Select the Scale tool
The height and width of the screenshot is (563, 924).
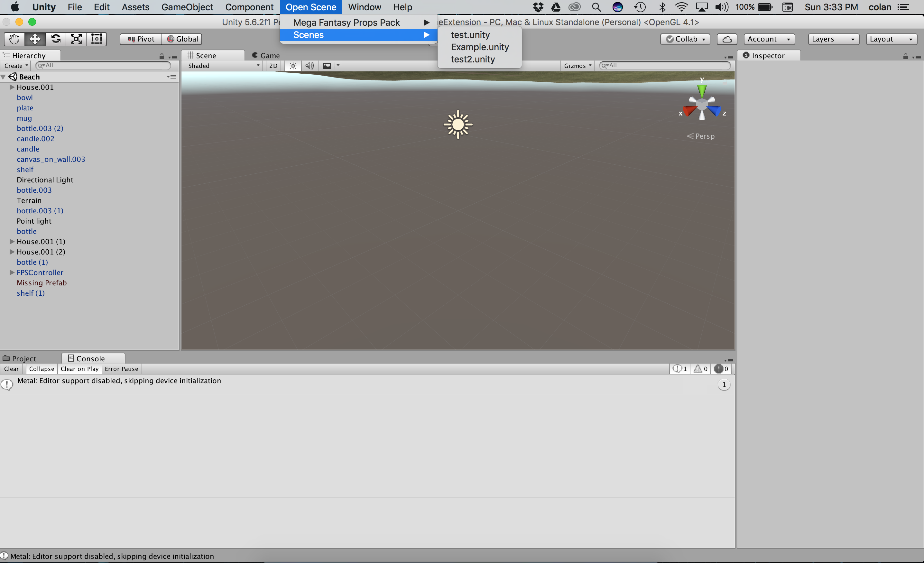coord(76,39)
